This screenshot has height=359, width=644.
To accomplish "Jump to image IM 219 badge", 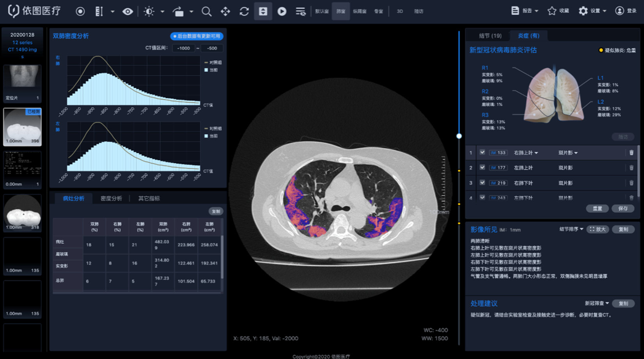I will pyautogui.click(x=498, y=183).
